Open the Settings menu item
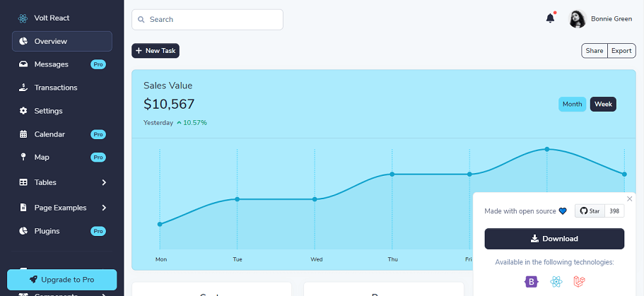The height and width of the screenshot is (296, 644). [x=62, y=111]
